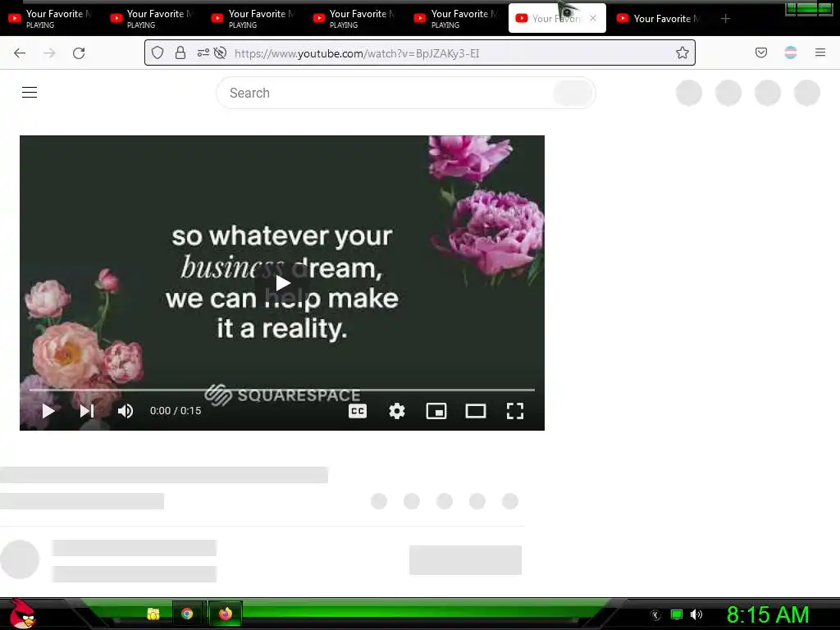The width and height of the screenshot is (840, 630).
Task: Switch to Chrome in the taskbar
Action: 187,614
